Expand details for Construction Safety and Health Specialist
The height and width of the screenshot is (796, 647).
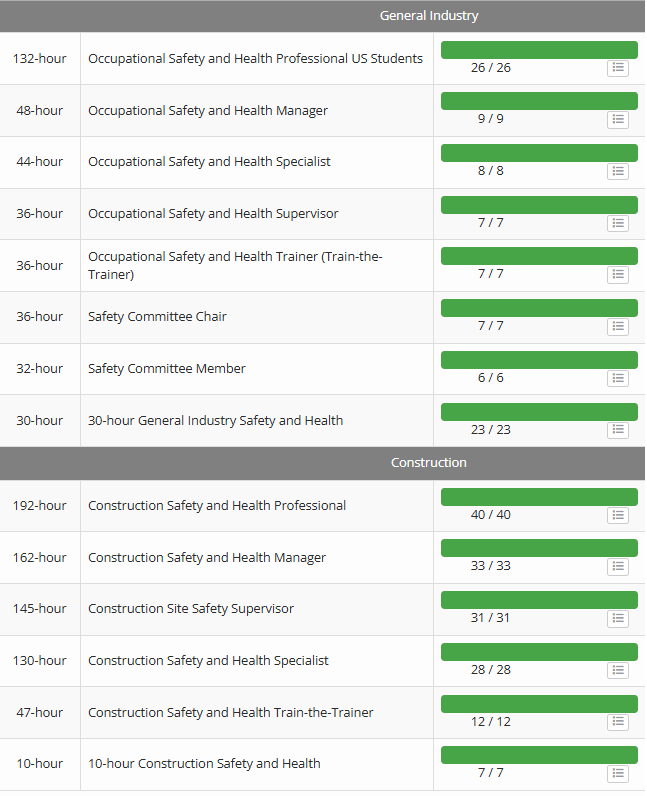point(618,670)
